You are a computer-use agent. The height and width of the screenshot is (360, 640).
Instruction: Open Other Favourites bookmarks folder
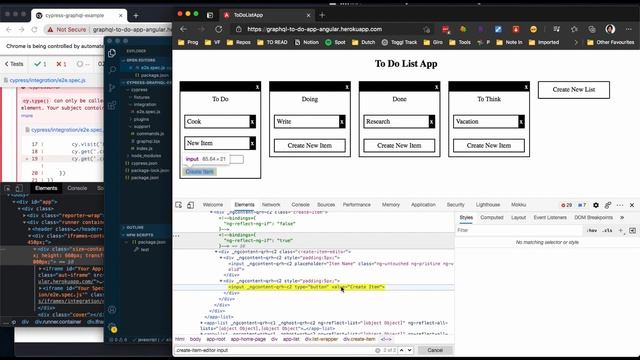pos(611,42)
